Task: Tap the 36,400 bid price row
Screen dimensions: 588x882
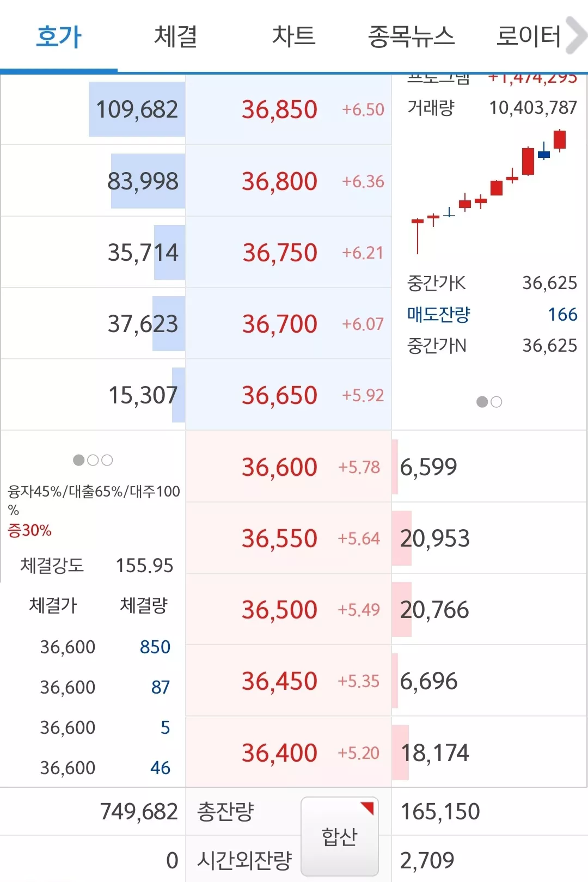Action: click(289, 752)
